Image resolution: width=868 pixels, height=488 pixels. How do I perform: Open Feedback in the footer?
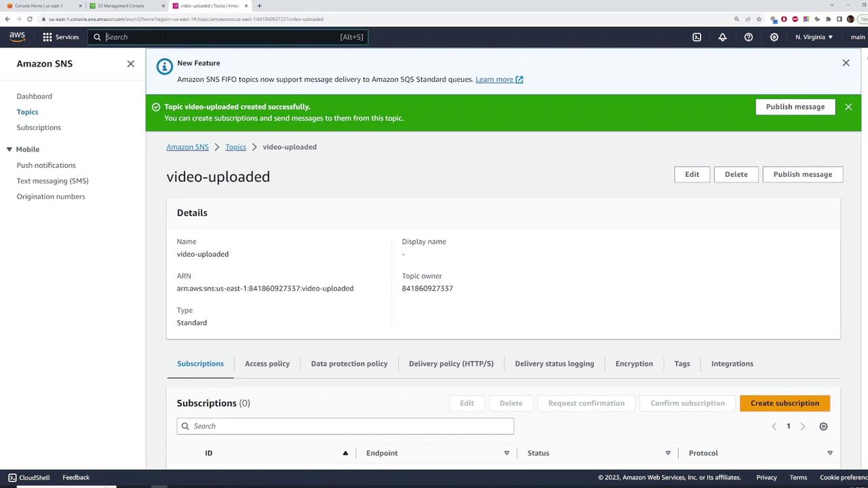pos(76,477)
